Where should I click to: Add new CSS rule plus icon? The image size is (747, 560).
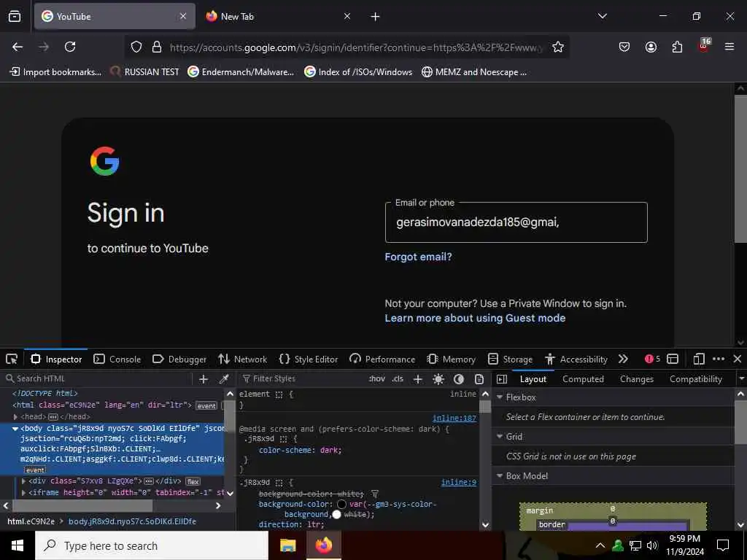(418, 379)
